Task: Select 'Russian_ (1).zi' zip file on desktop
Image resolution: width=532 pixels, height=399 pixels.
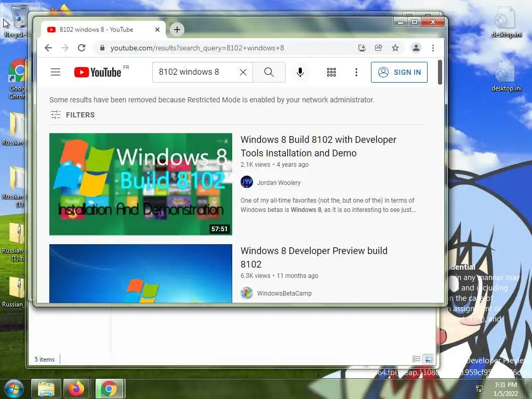Action: [x=14, y=242]
